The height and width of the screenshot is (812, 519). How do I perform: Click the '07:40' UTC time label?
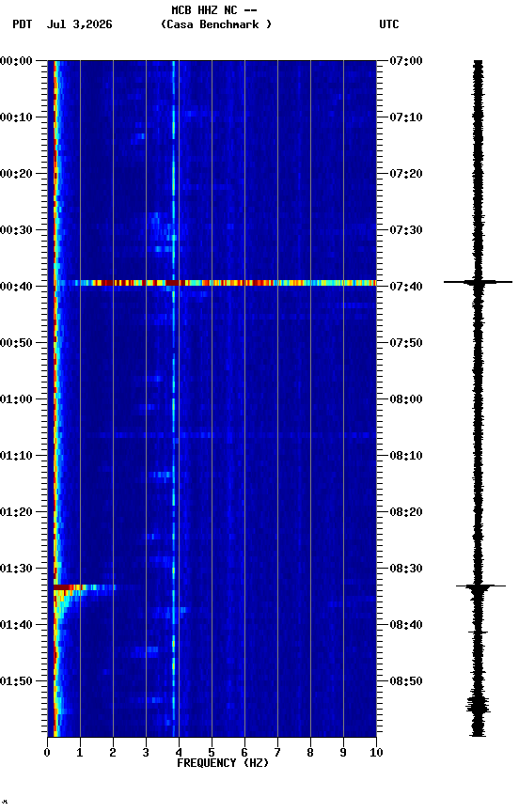(x=406, y=287)
